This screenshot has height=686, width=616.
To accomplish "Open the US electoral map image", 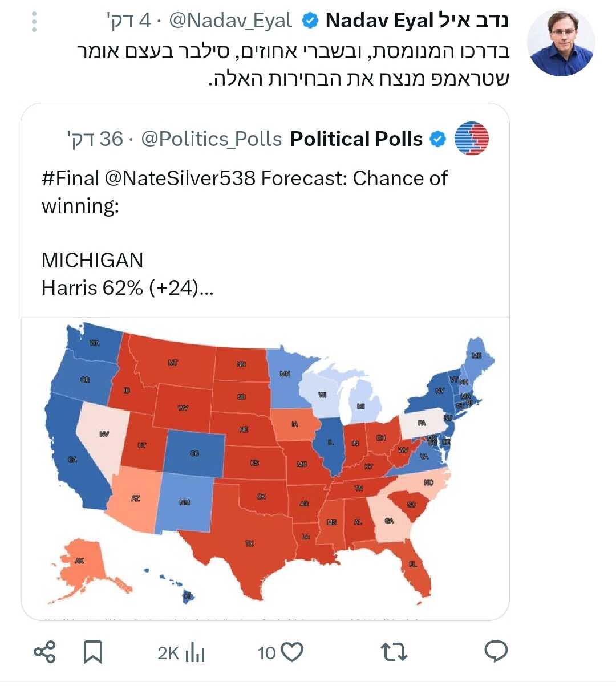I will tap(265, 468).
